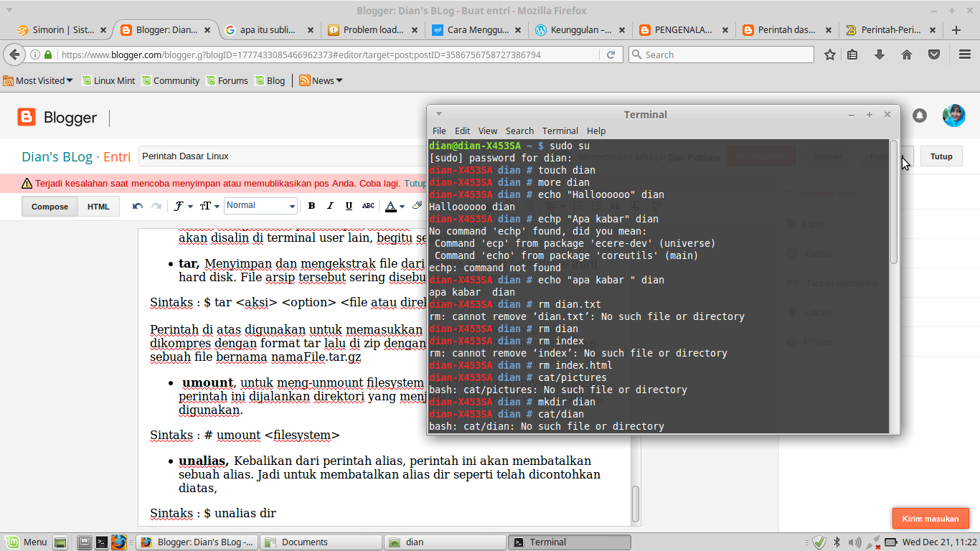
Task: Open the View menu in Terminal
Action: click(488, 131)
